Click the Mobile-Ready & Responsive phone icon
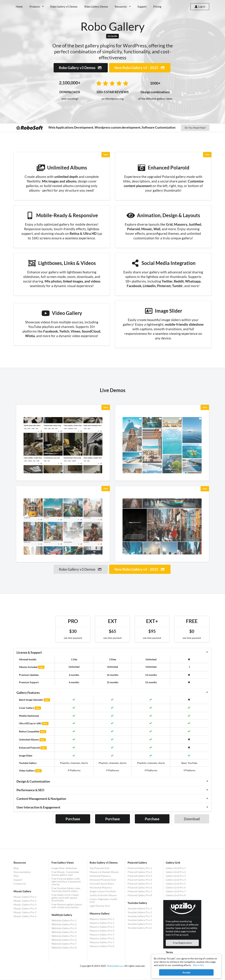225x980 pixels. point(30,215)
